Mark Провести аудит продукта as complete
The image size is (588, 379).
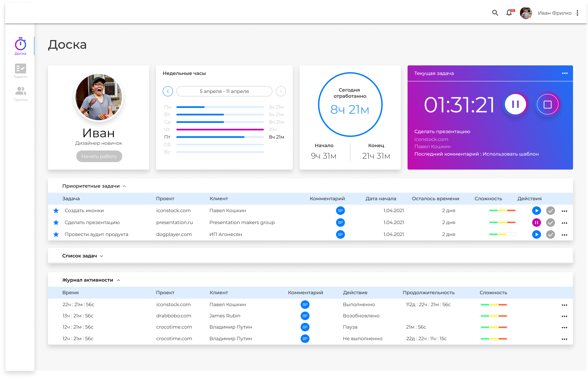[x=550, y=235]
